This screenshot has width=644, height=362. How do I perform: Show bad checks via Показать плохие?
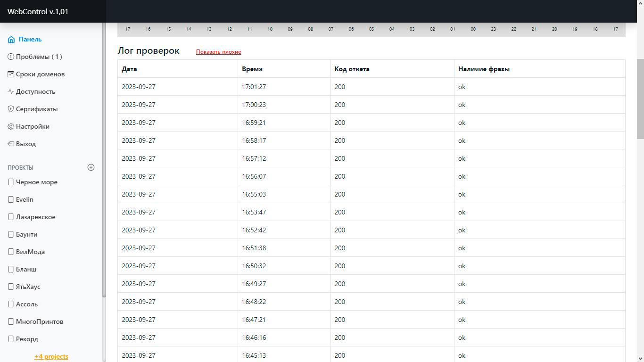218,52
